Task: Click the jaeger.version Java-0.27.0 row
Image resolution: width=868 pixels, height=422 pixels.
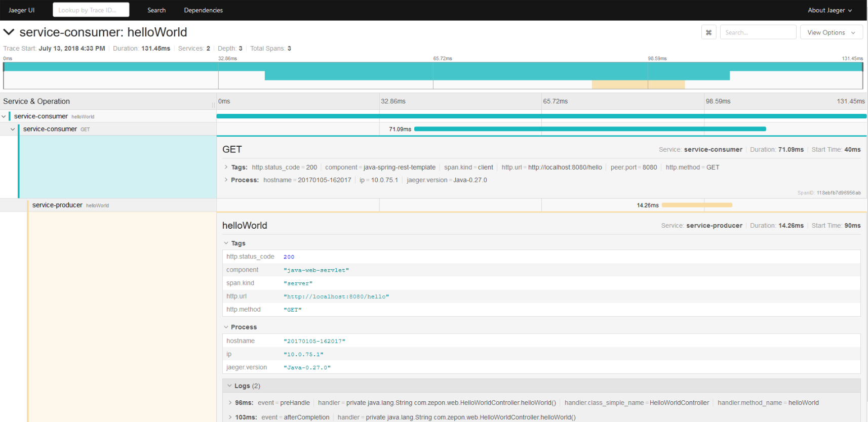Action: pos(541,367)
